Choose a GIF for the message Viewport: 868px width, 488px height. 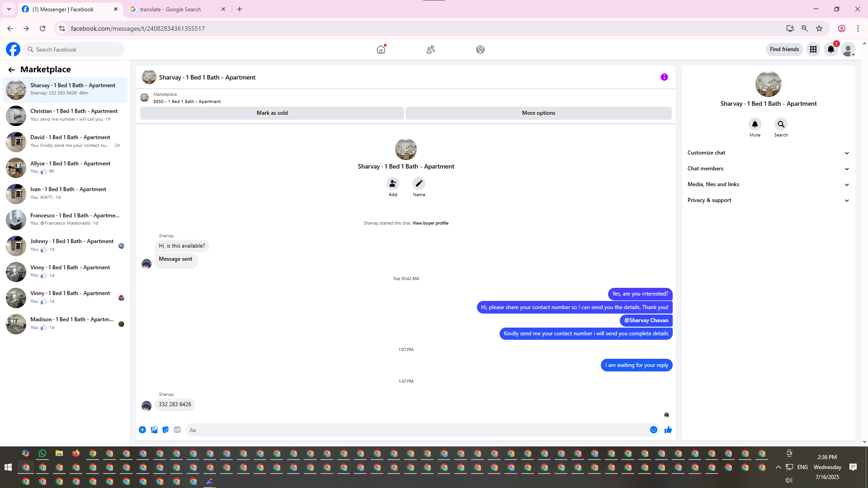(x=177, y=430)
